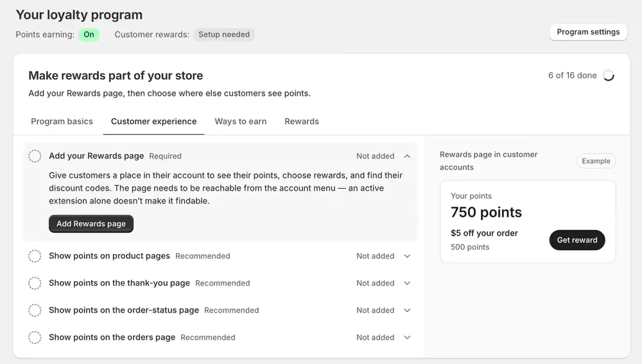Click 'Show points on the thank-you page' title
The image size is (642, 364).
pos(119,283)
